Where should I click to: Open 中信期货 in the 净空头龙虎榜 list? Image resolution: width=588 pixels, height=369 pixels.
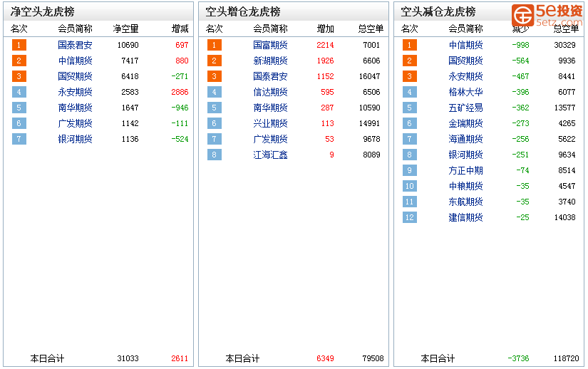pyautogui.click(x=75, y=61)
